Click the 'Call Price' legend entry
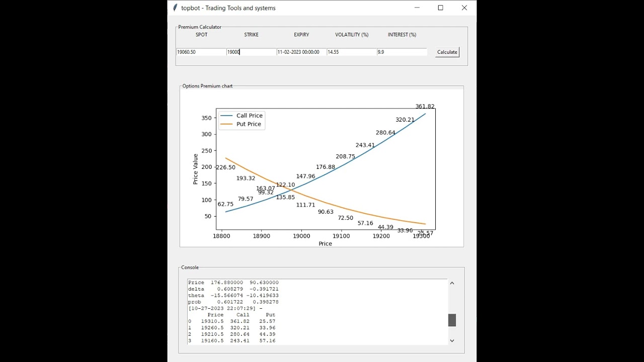644x362 pixels. 242,116
